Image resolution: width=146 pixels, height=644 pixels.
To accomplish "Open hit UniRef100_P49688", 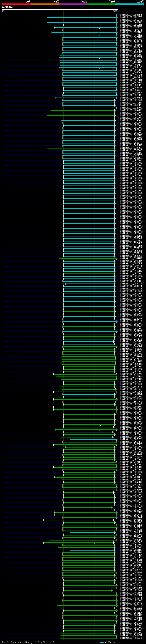I will point(131,22).
